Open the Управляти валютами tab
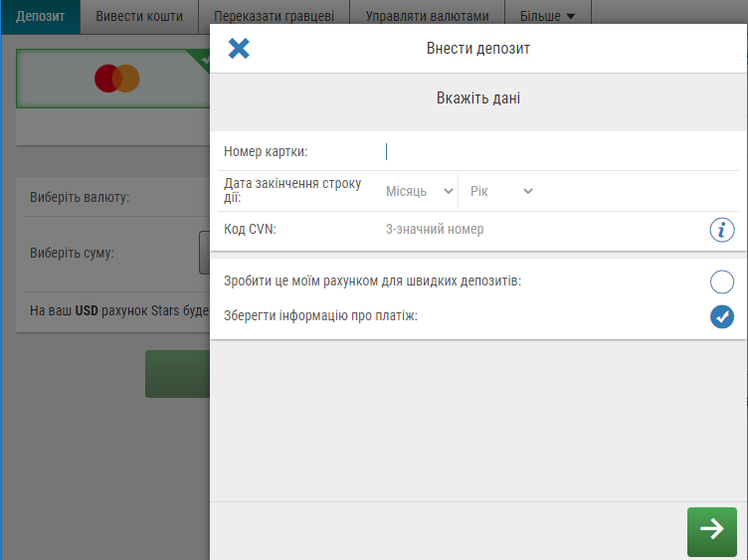 click(x=427, y=16)
